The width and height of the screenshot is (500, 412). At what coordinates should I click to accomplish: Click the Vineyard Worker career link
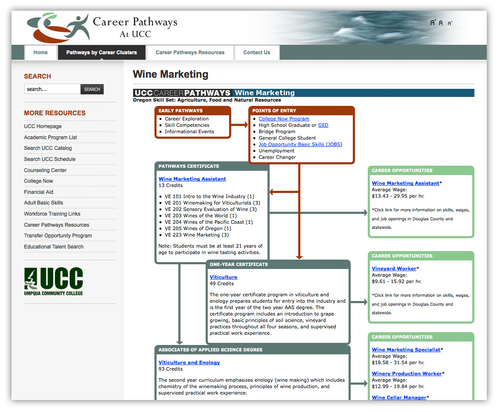click(394, 269)
